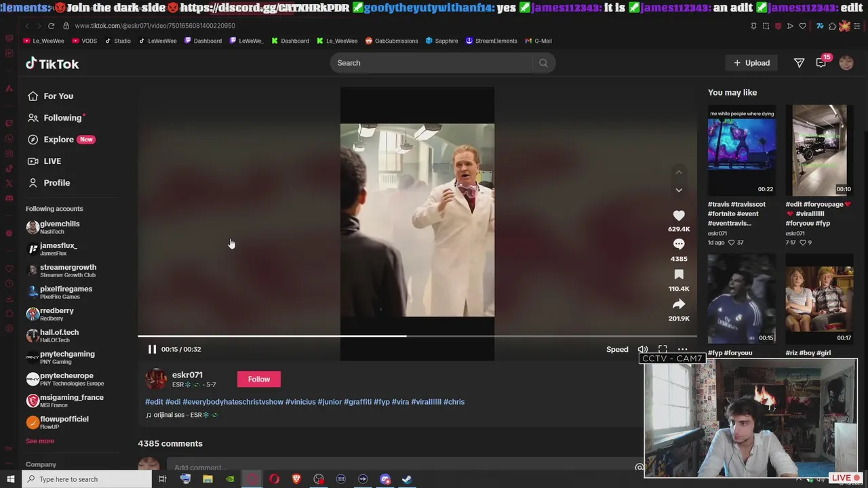Open the givemchills followed account
The width and height of the screenshot is (868, 488).
coord(53,227)
